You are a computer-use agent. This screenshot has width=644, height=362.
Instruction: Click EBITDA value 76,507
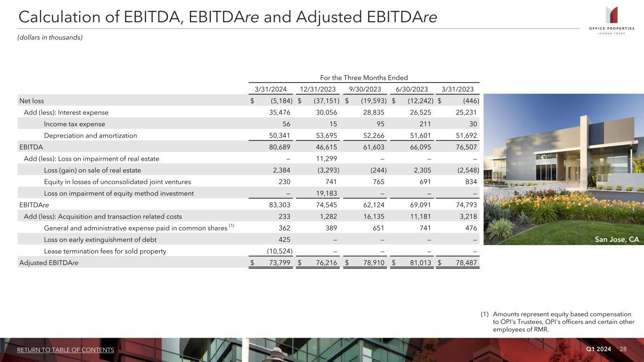(466, 147)
